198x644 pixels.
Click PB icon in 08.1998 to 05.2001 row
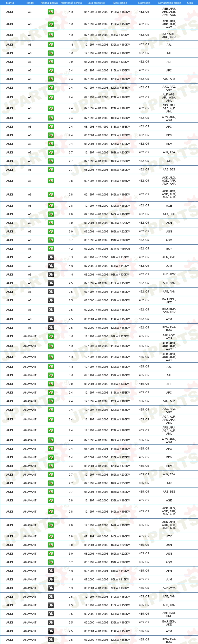tap(51, 449)
